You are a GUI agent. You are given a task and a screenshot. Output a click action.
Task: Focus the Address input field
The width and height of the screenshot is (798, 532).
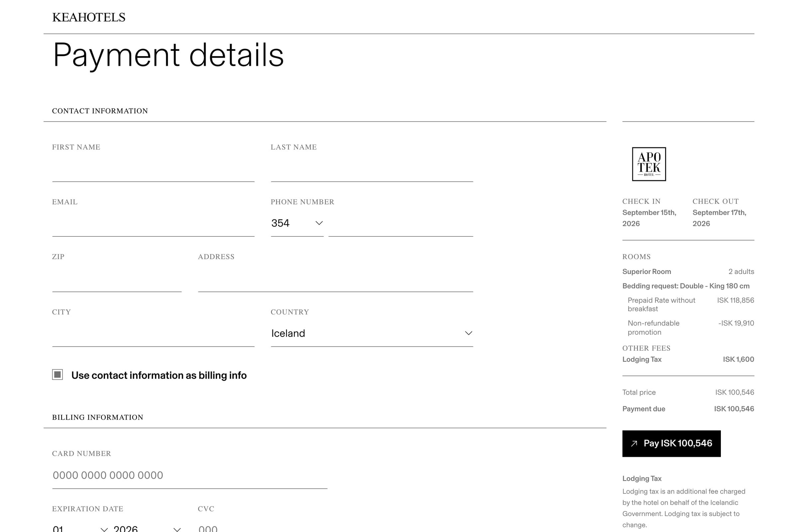click(x=335, y=279)
